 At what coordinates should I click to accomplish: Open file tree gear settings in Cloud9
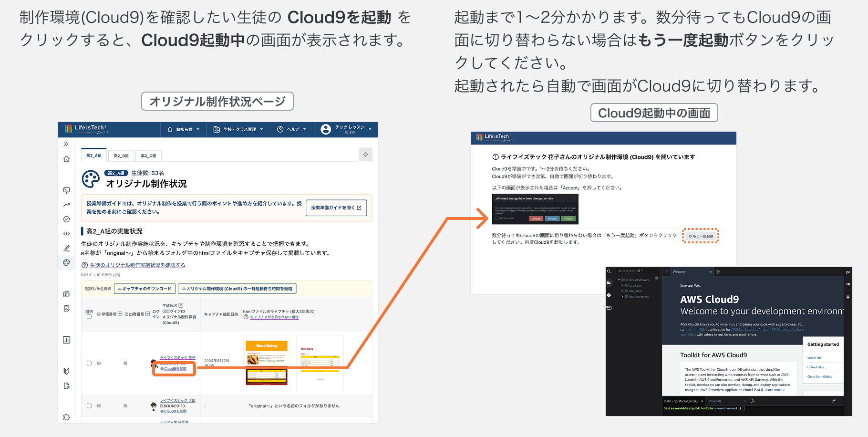[657, 278]
